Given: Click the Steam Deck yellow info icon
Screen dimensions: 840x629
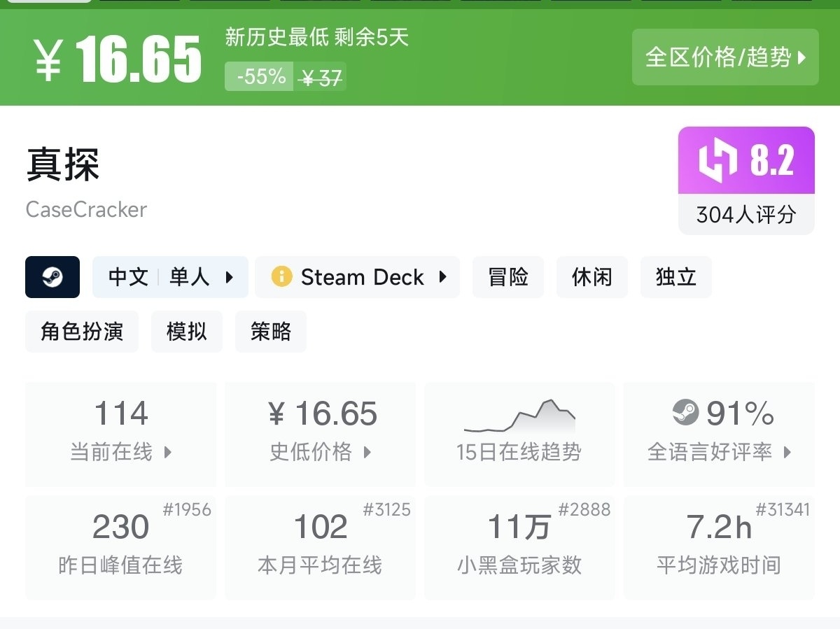Looking at the screenshot, I should click(x=281, y=277).
